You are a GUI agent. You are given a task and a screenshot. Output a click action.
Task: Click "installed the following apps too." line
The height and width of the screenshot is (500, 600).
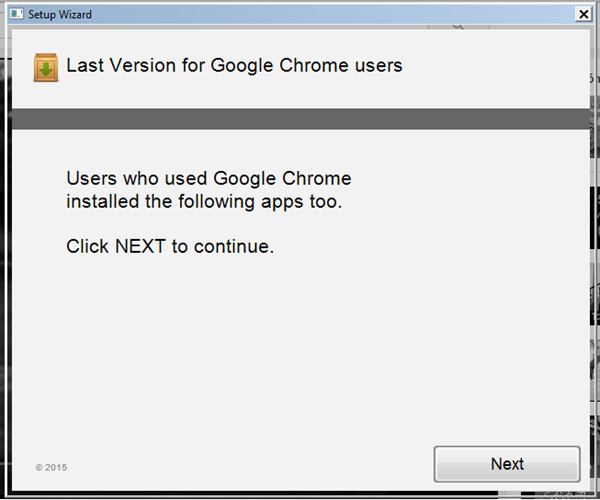point(204,202)
